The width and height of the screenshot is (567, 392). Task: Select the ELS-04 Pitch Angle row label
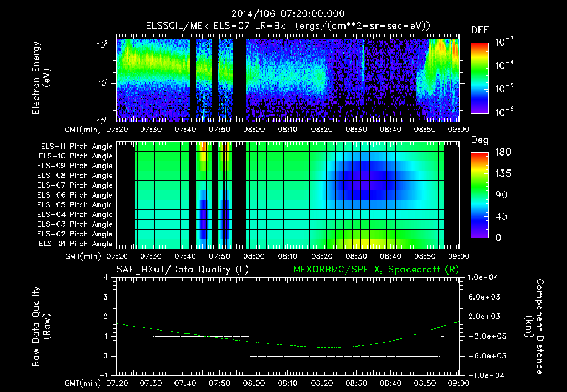point(75,214)
